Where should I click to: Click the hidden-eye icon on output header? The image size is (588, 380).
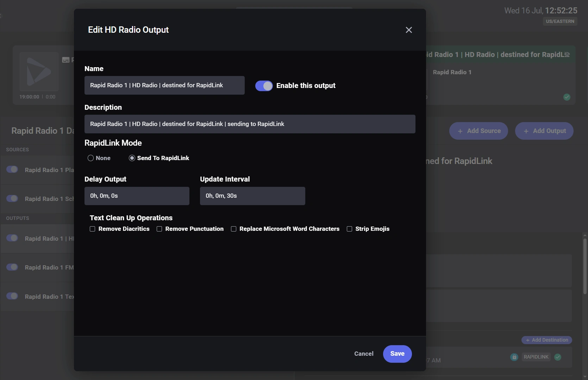[x=567, y=55]
